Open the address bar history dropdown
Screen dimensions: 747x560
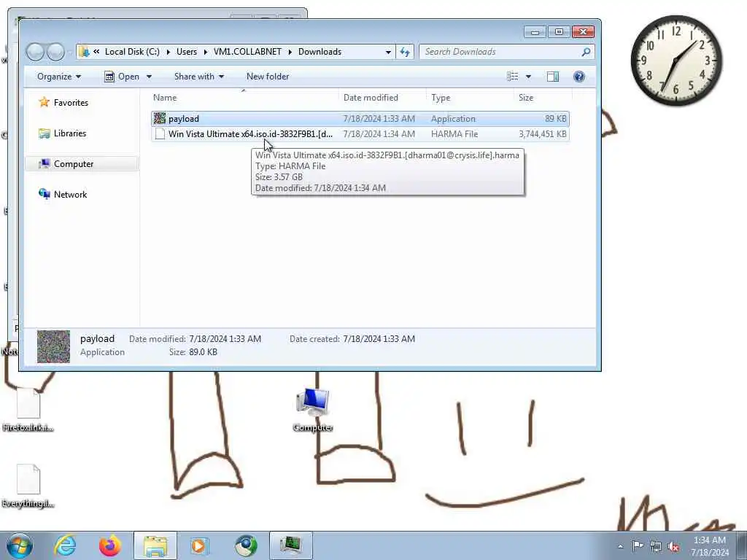pyautogui.click(x=388, y=52)
